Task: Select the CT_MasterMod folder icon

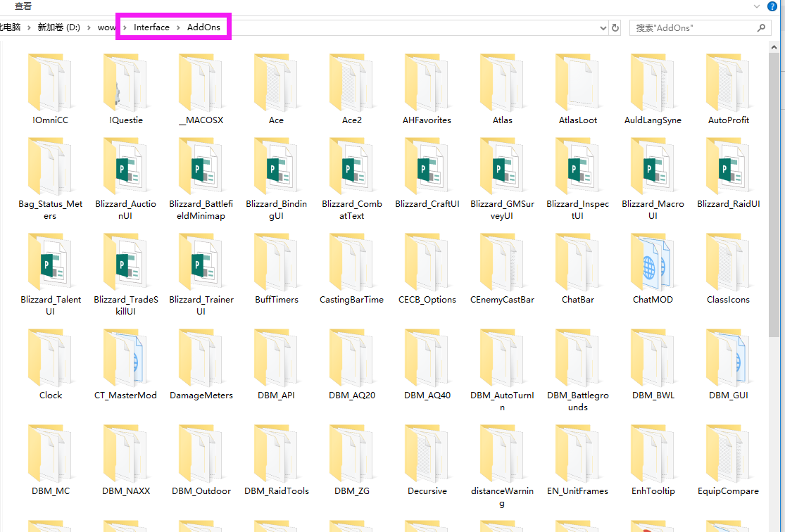Action: pyautogui.click(x=125, y=358)
